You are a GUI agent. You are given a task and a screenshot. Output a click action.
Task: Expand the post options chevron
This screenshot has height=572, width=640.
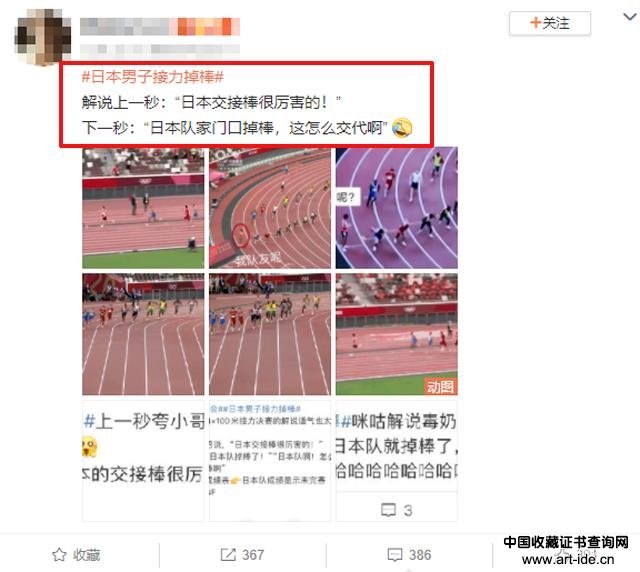click(630, 17)
